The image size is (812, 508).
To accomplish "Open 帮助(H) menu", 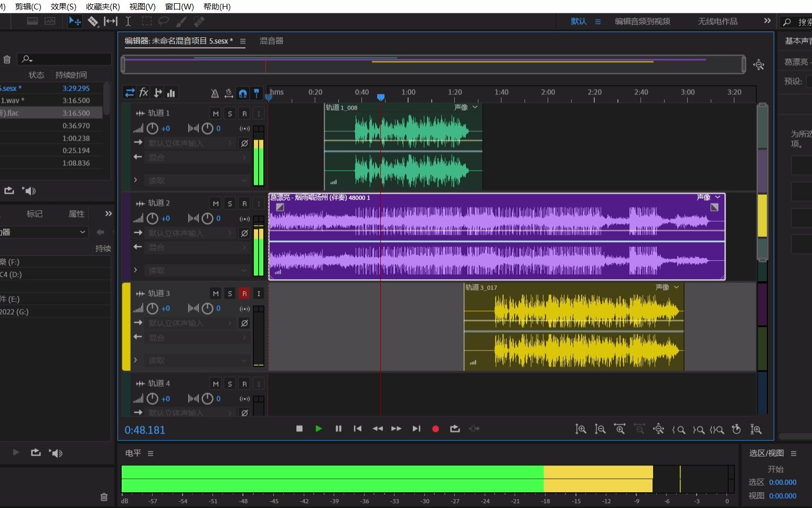I will (217, 6).
